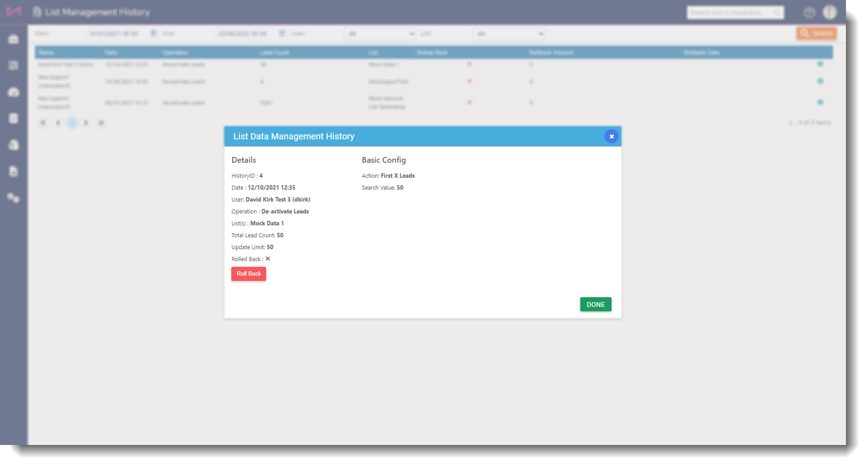The height and width of the screenshot is (467, 868).
Task: Close the List Data Management History dialog
Action: click(x=612, y=136)
